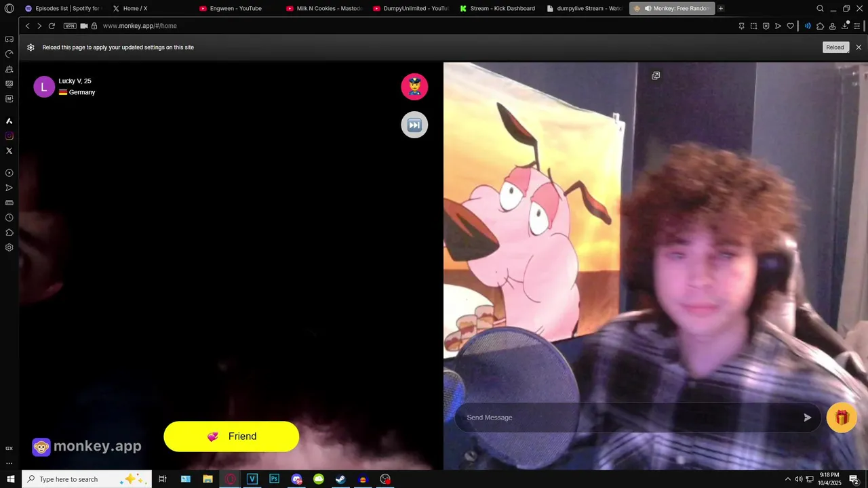This screenshot has width=868, height=488.
Task: Open the tab search magnifier icon
Action: pyautogui.click(x=820, y=8)
